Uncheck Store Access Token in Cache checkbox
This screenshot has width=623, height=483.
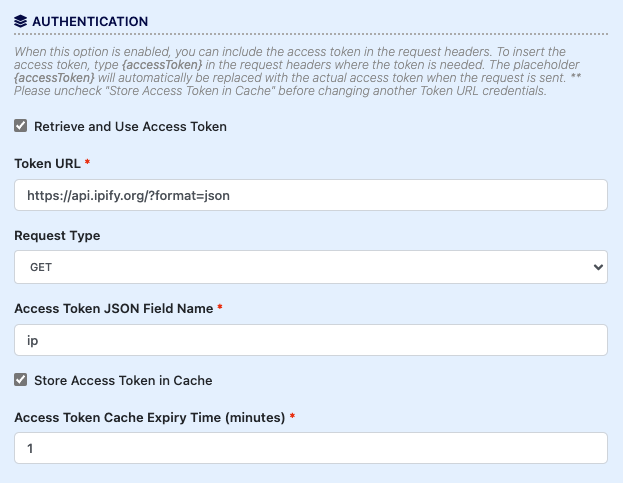(x=21, y=380)
